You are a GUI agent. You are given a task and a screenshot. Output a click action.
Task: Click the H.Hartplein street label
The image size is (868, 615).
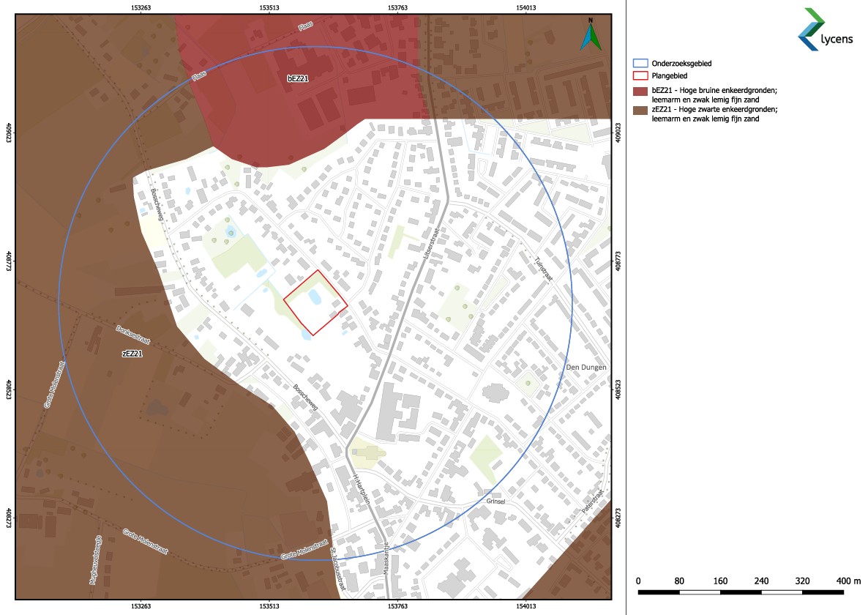pyautogui.click(x=362, y=491)
